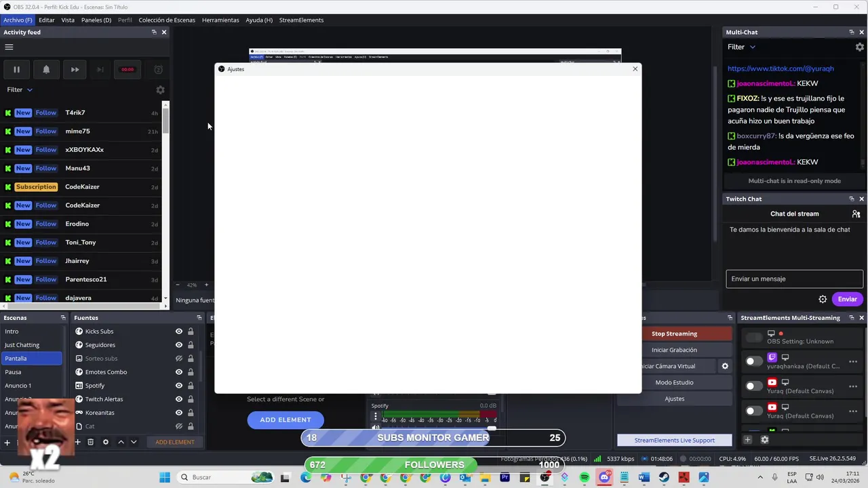Select the Just Chatting scene
The image size is (868, 488).
[31, 345]
